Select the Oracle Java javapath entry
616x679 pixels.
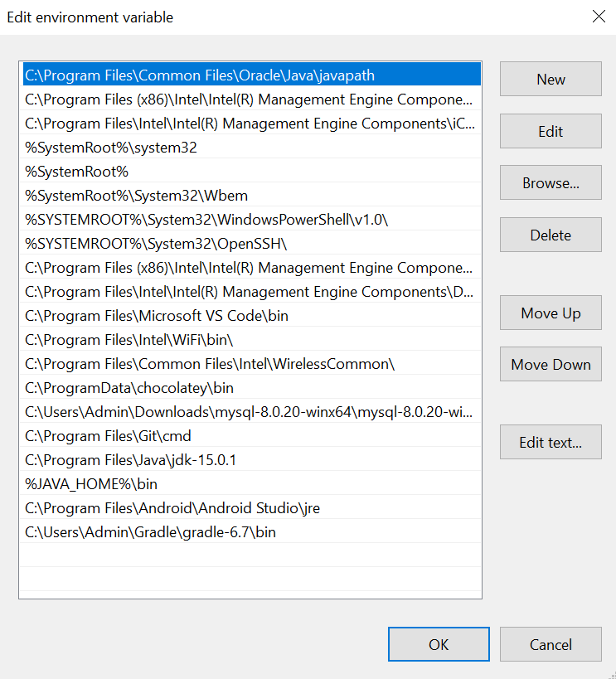click(252, 75)
